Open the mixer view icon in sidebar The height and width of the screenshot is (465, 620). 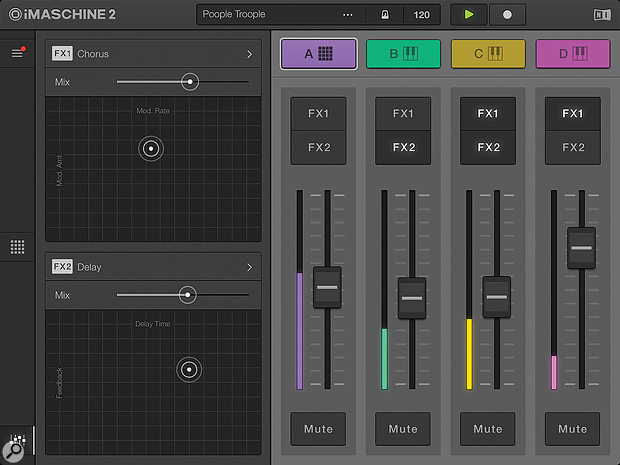click(17, 439)
